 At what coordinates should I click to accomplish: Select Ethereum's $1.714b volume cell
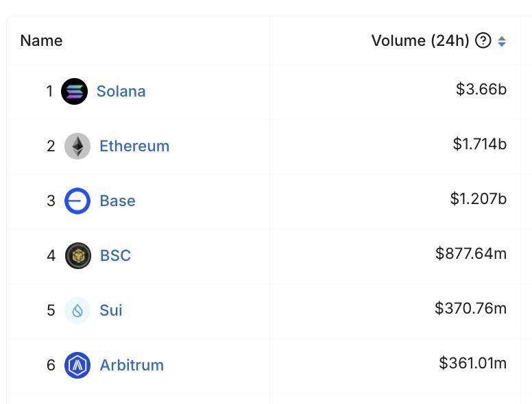pos(480,144)
